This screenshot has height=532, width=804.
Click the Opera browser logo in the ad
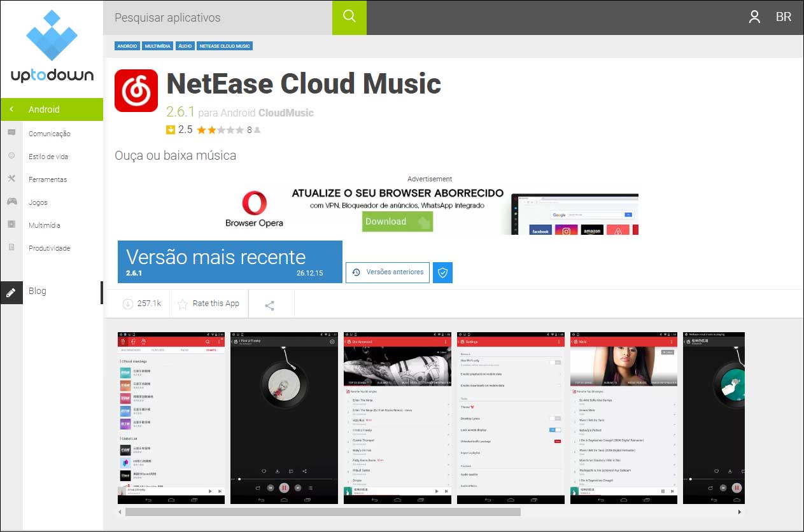coord(254,204)
